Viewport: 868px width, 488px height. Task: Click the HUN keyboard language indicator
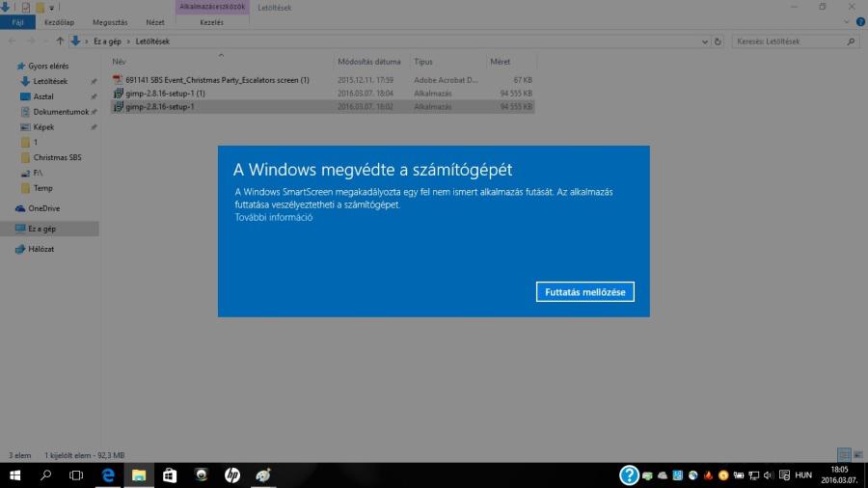tap(803, 475)
